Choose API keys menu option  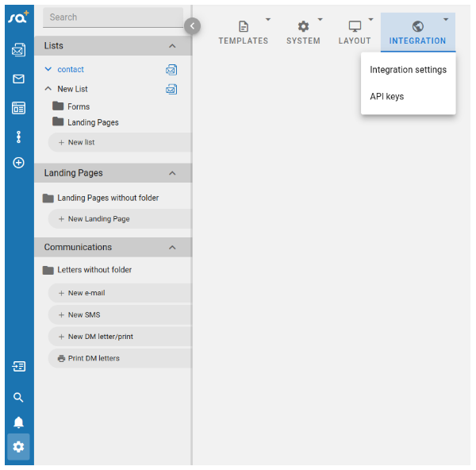[386, 97]
